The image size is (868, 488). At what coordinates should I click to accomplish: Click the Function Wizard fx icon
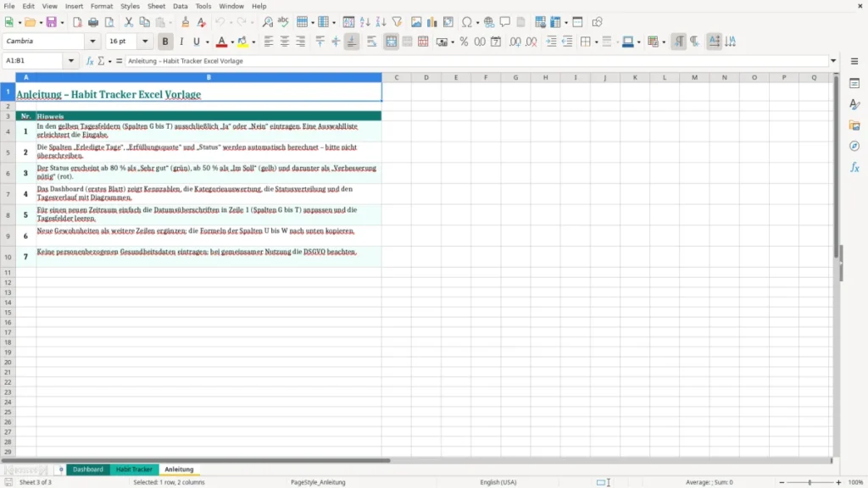(90, 61)
